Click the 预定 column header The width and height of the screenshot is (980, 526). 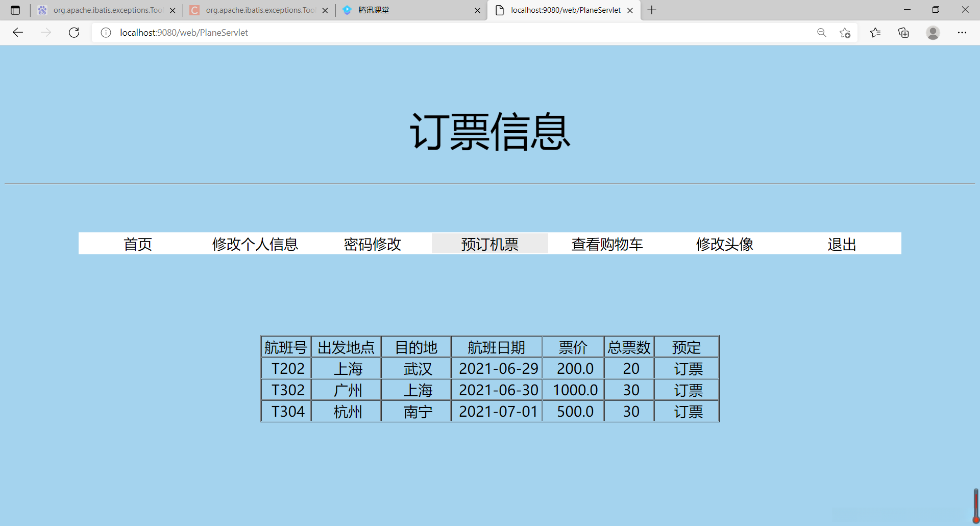coord(687,347)
